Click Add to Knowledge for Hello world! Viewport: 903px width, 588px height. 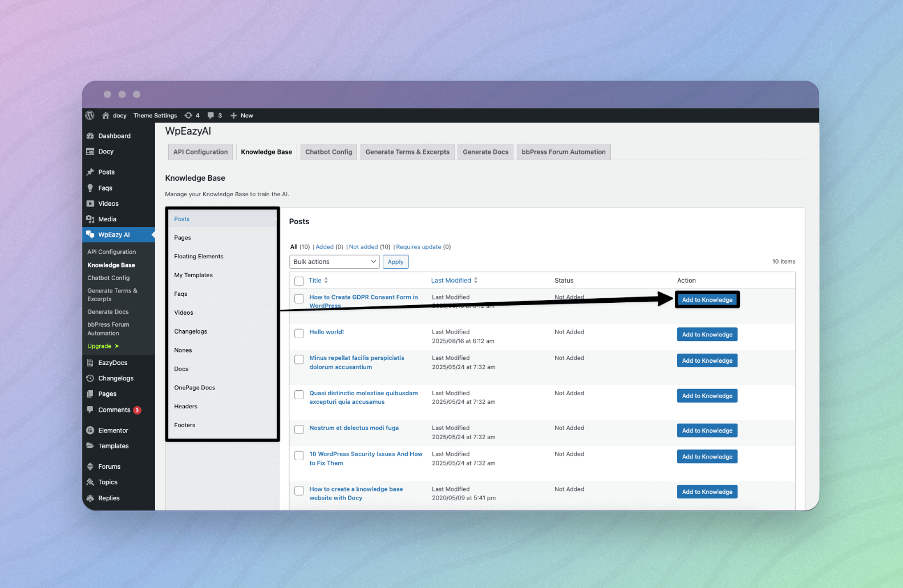coord(707,335)
